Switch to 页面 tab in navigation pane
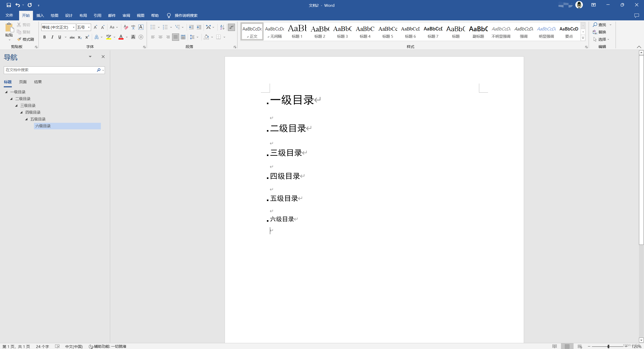The image size is (644, 349). click(x=23, y=82)
